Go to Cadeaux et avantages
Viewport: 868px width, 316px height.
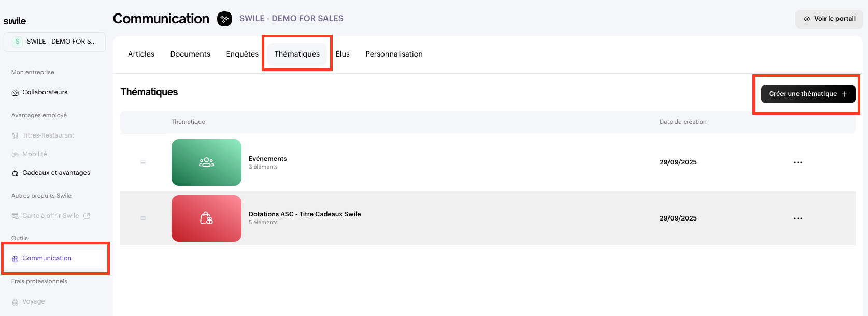(x=56, y=173)
